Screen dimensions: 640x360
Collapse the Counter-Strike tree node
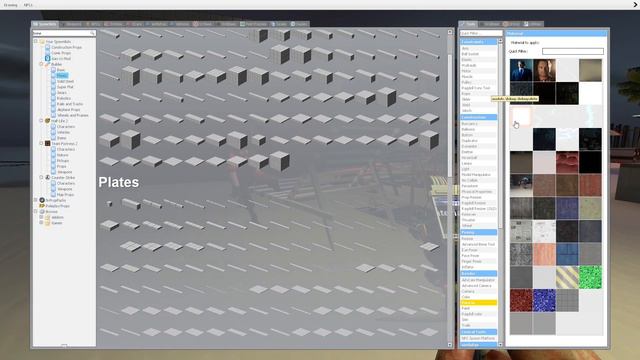[x=41, y=178]
